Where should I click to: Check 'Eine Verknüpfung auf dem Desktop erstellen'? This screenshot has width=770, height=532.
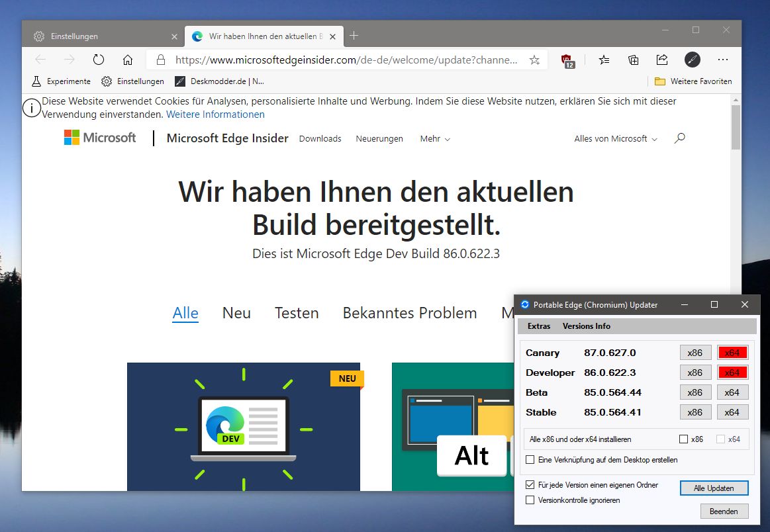point(530,460)
